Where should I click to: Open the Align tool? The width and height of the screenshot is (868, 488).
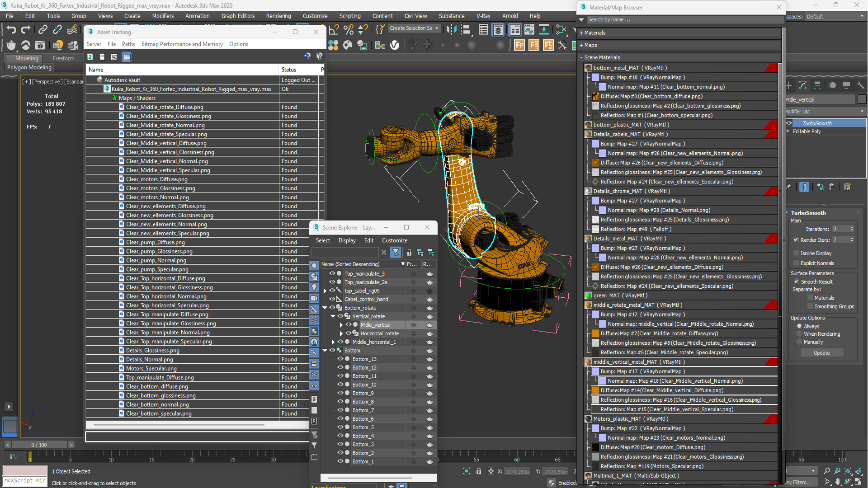pyautogui.click(x=466, y=30)
